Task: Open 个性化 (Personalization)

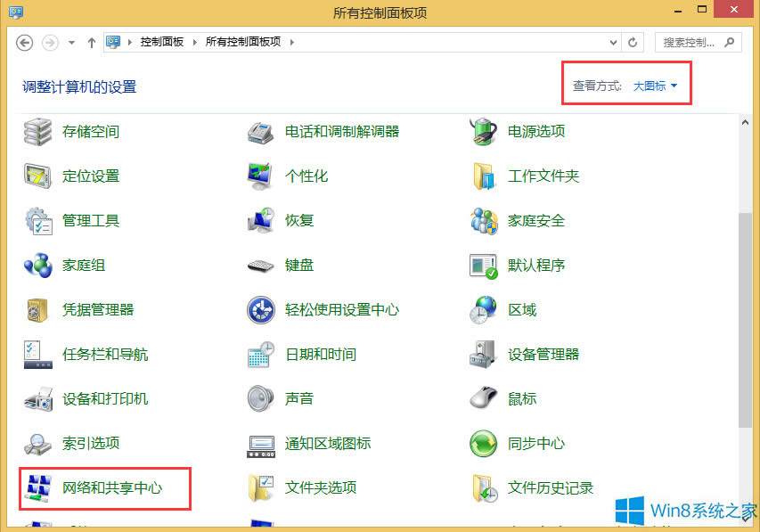Action: (307, 176)
